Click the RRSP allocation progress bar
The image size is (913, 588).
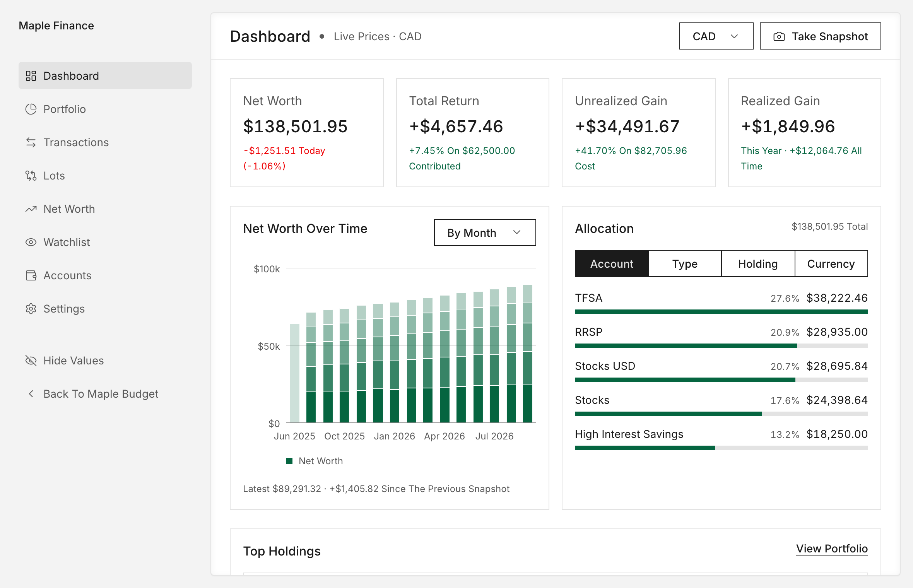tap(721, 346)
